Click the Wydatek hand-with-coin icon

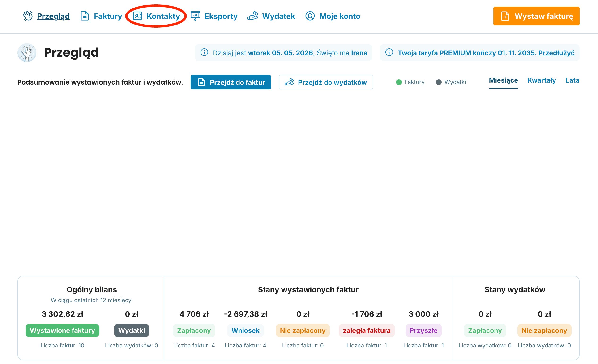pyautogui.click(x=253, y=16)
